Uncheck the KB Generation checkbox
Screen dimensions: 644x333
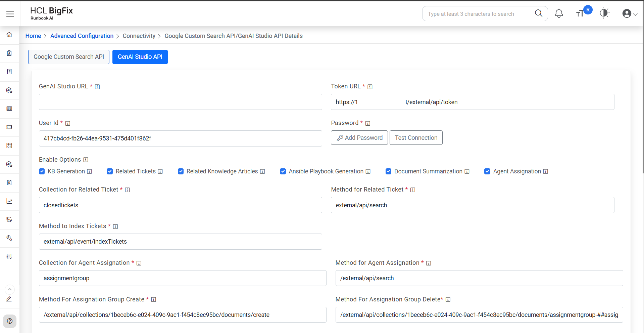tap(42, 171)
